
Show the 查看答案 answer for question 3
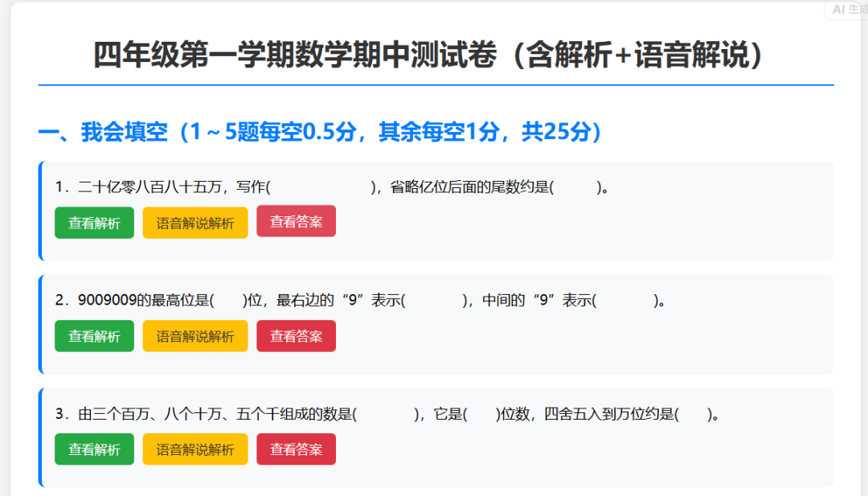click(296, 449)
